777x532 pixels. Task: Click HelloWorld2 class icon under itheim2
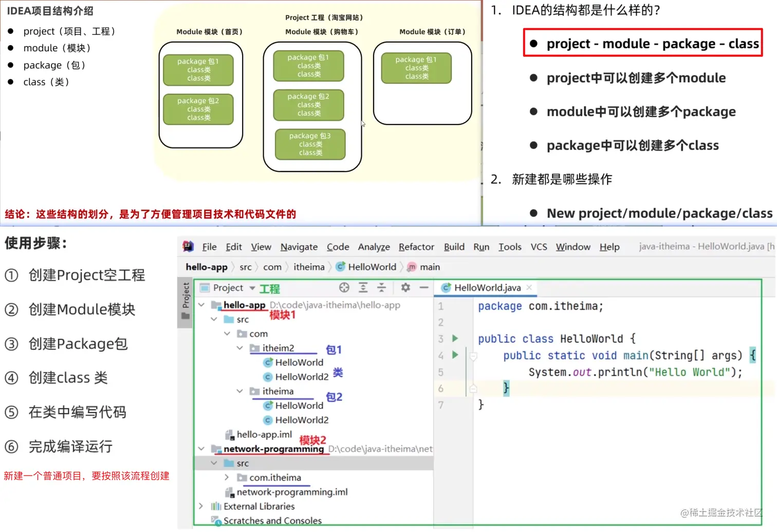pos(268,377)
